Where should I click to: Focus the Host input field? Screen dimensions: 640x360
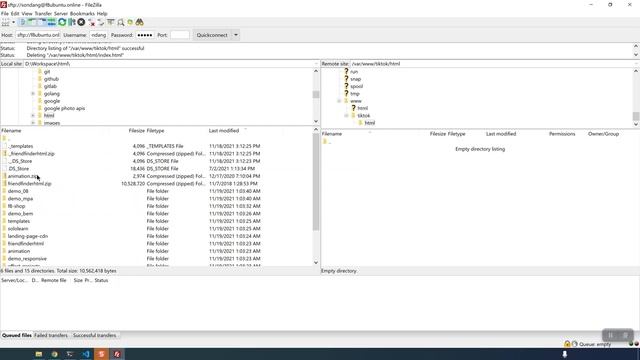(x=38, y=35)
